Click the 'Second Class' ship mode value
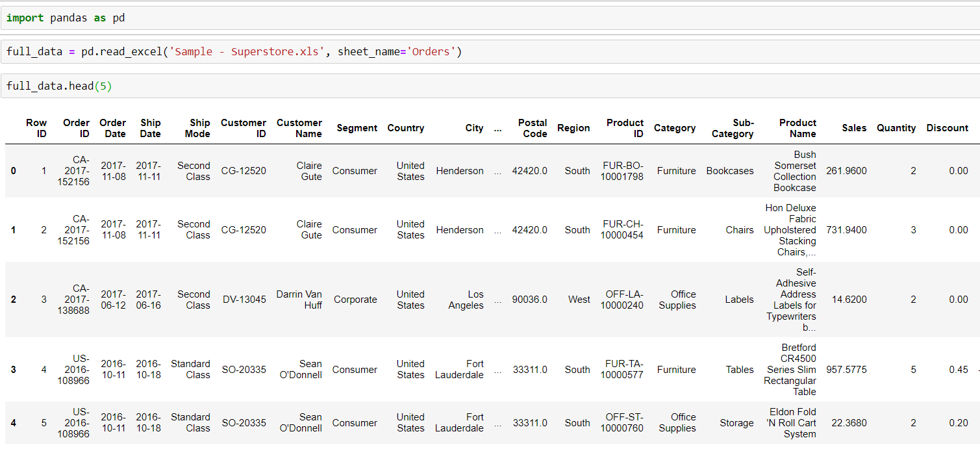The width and height of the screenshot is (980, 449). (x=193, y=171)
